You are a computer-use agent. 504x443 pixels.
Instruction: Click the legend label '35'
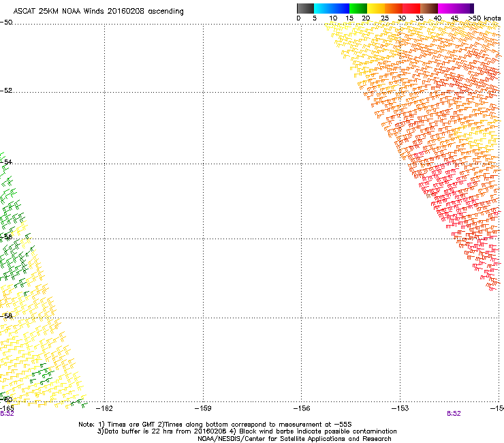pos(420,18)
